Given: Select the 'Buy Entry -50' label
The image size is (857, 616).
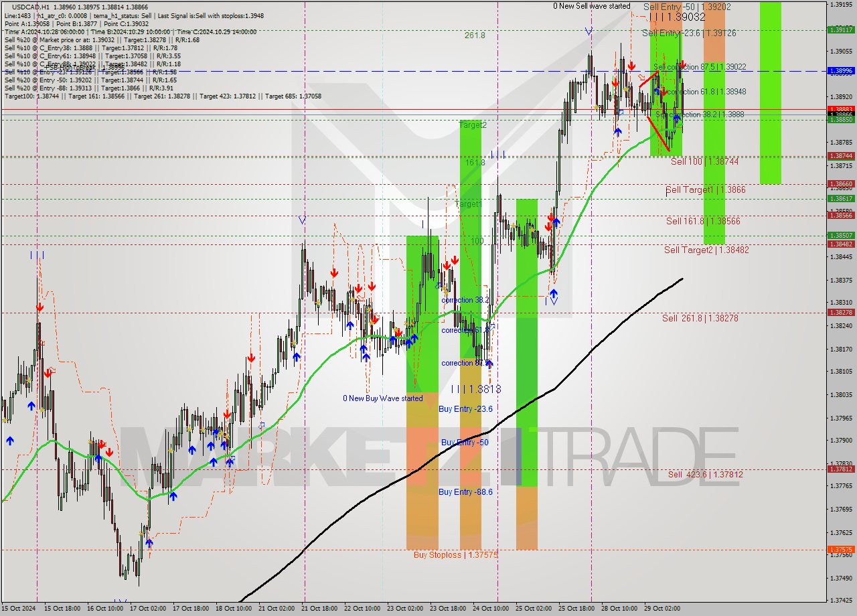Looking at the screenshot, I should click(465, 443).
